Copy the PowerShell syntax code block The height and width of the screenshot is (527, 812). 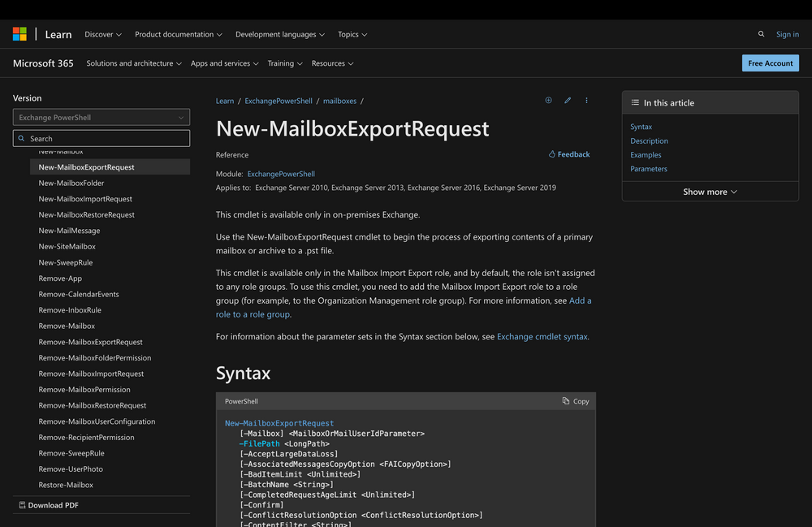pyautogui.click(x=576, y=401)
